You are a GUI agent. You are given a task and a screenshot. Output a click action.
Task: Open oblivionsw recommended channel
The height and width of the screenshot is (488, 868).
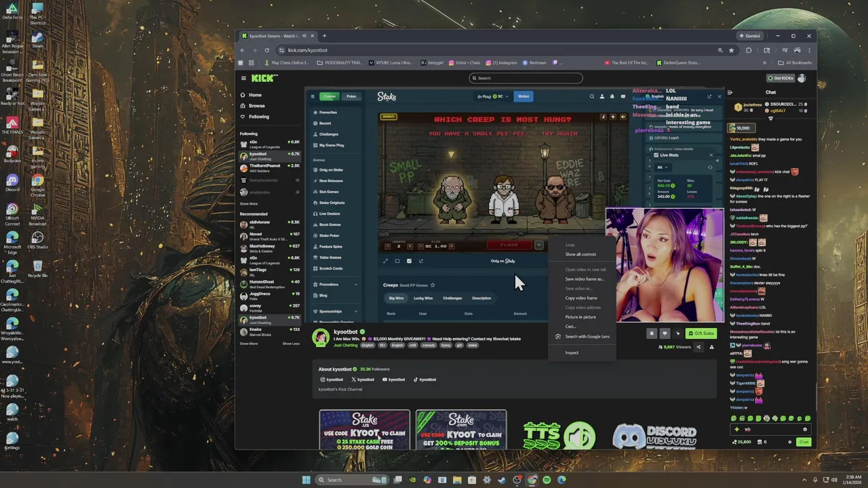click(270, 224)
